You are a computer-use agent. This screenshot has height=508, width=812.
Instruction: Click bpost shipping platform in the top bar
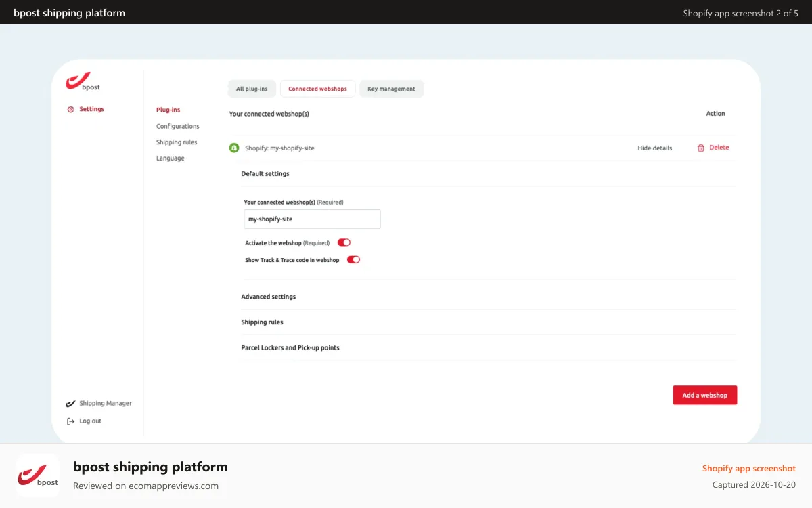pos(69,13)
